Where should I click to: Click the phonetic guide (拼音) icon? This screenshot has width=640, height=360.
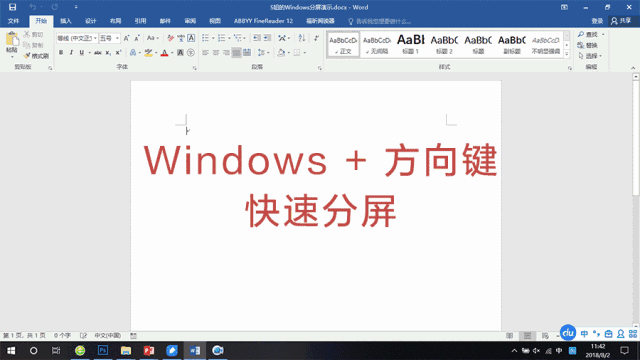181,38
